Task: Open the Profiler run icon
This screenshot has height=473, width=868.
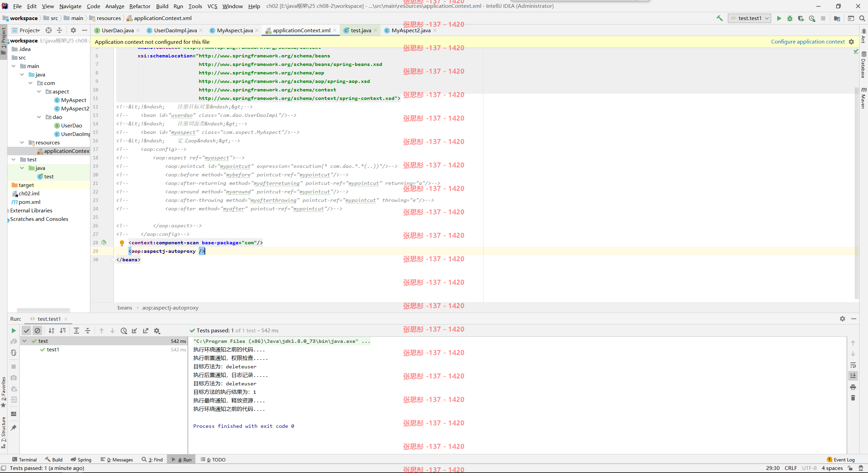Action: [812, 18]
